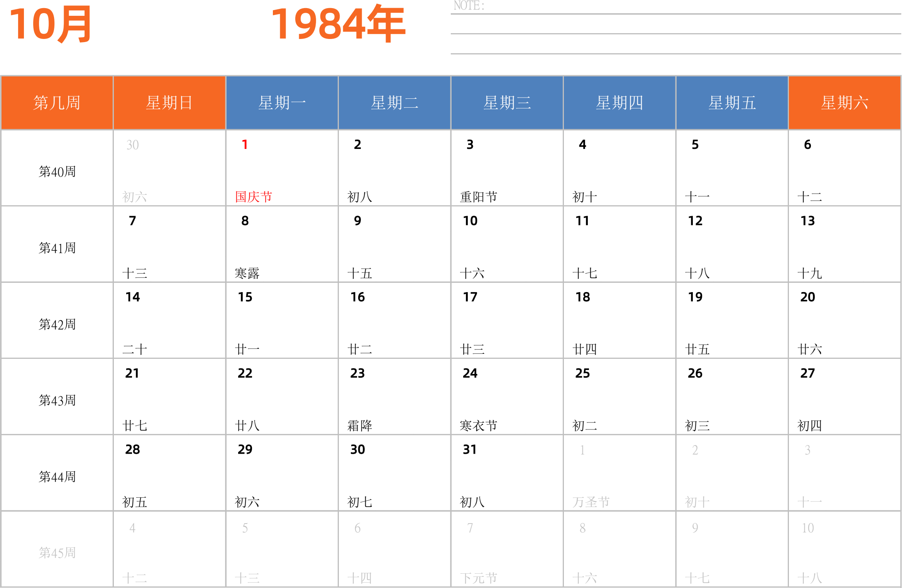Click the greyed 第45周 week label
The height and width of the screenshot is (588, 902).
point(57,553)
